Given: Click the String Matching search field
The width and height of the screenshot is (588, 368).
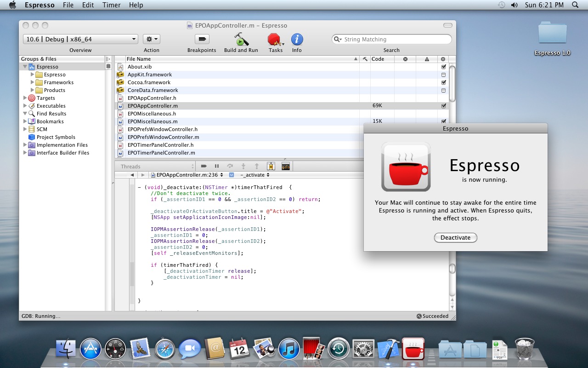Looking at the screenshot, I should pyautogui.click(x=395, y=40).
